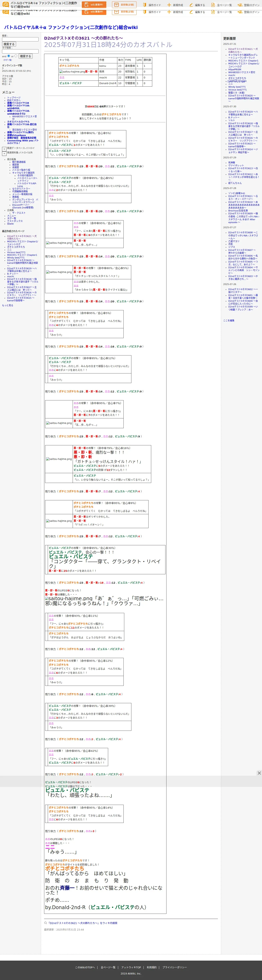262x980 pixels.
Task: Open WithBOSSリクエスト受付 submenu link
Action: [24, 117]
